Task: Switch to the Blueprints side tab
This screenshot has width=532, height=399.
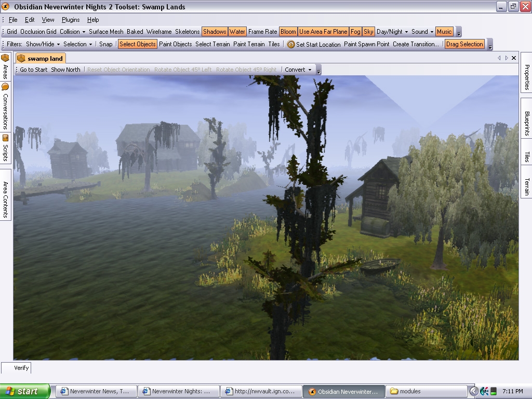Action: coord(526,124)
